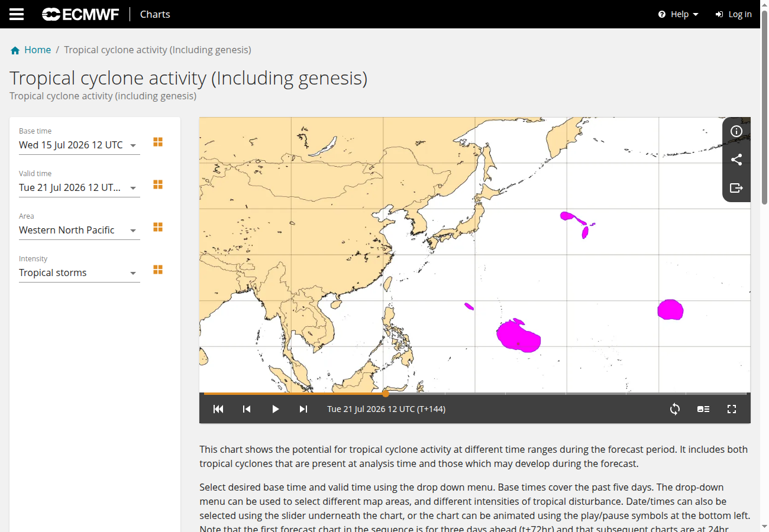Screen dimensions: 769x532
Task: Toggle the chart legend display
Action: (x=703, y=409)
